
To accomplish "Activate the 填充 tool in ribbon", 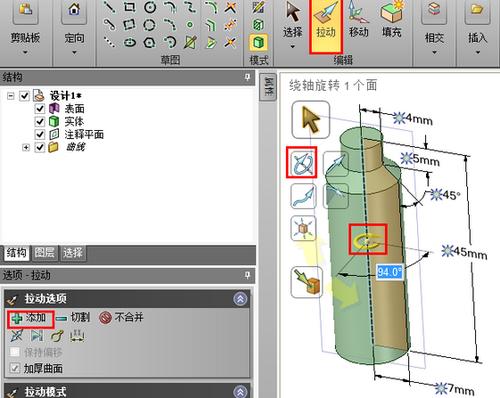I will point(392,20).
